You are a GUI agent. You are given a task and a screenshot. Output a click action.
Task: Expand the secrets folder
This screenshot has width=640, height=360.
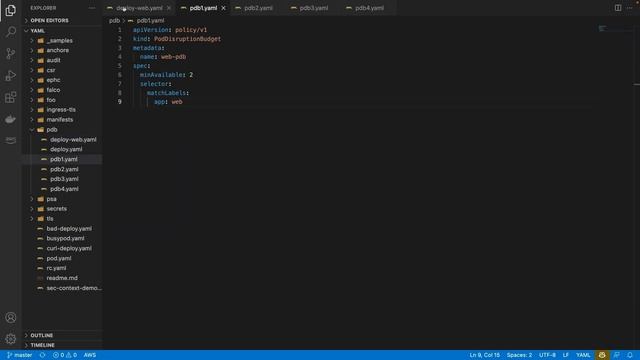click(56, 209)
